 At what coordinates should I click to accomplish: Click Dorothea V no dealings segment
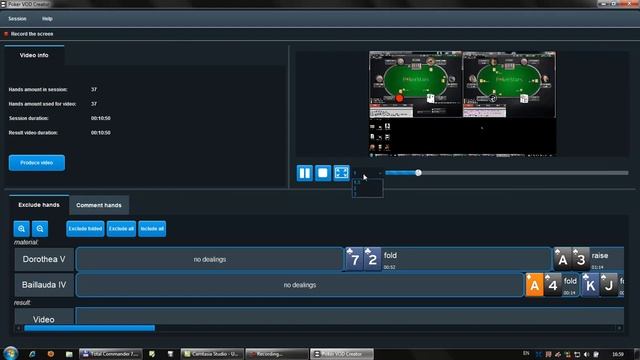(x=209, y=259)
